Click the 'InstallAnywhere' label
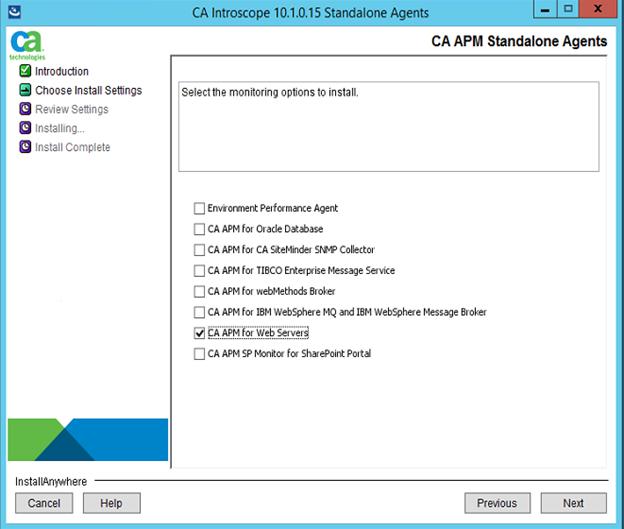The height and width of the screenshot is (529, 624). [x=51, y=482]
